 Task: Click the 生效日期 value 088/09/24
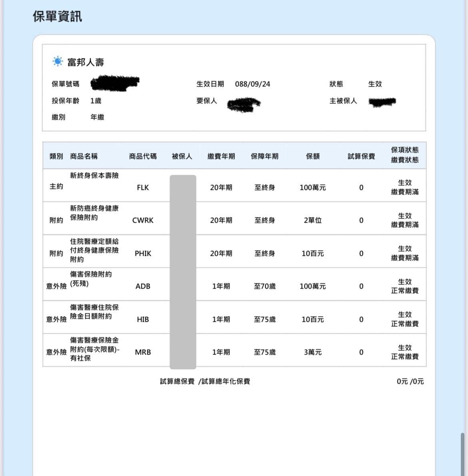click(x=252, y=84)
